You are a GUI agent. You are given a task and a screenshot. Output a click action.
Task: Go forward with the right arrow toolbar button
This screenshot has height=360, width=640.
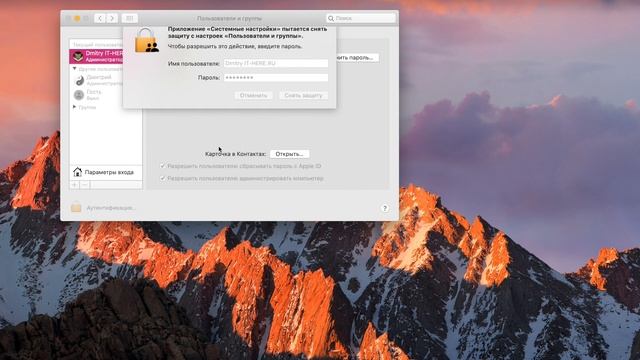(x=112, y=18)
